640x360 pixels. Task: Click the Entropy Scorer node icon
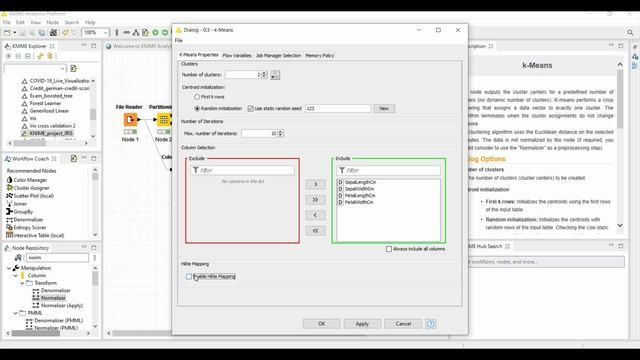(9, 227)
